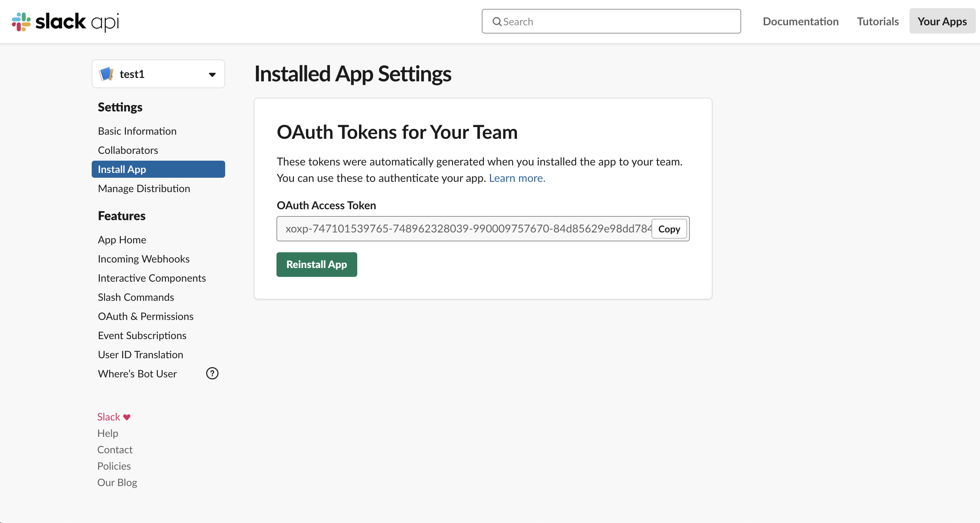Select Basic Information in the sidebar
Screen dimensions: 980x523
click(x=137, y=131)
